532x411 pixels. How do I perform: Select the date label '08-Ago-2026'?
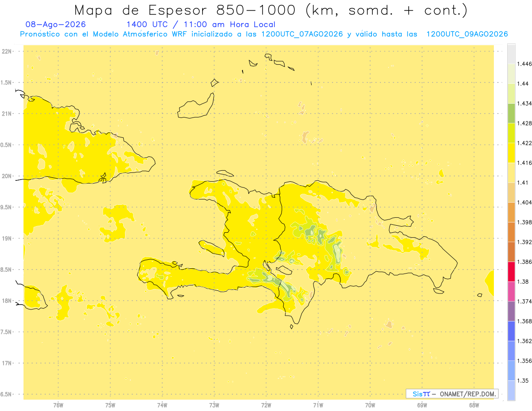(x=55, y=25)
